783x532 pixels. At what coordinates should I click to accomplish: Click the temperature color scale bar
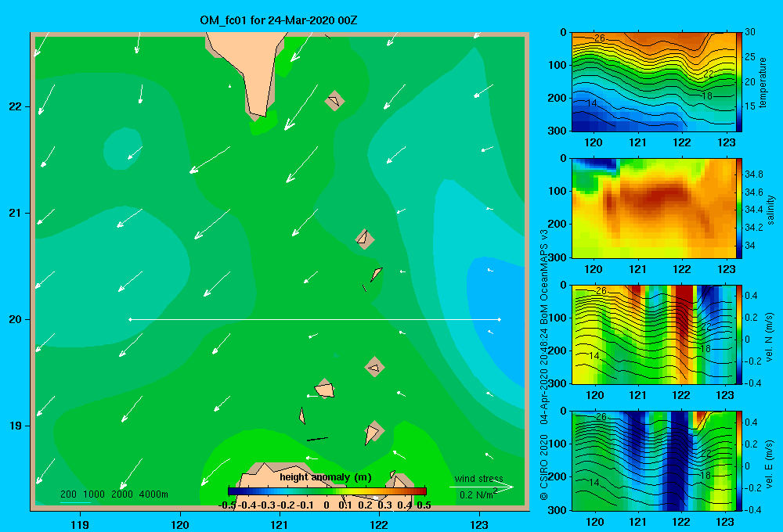(739, 82)
